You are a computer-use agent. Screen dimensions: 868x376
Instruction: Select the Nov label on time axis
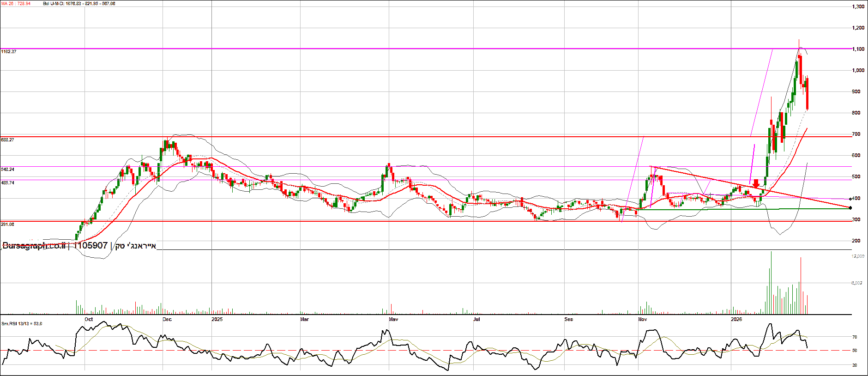coord(642,319)
